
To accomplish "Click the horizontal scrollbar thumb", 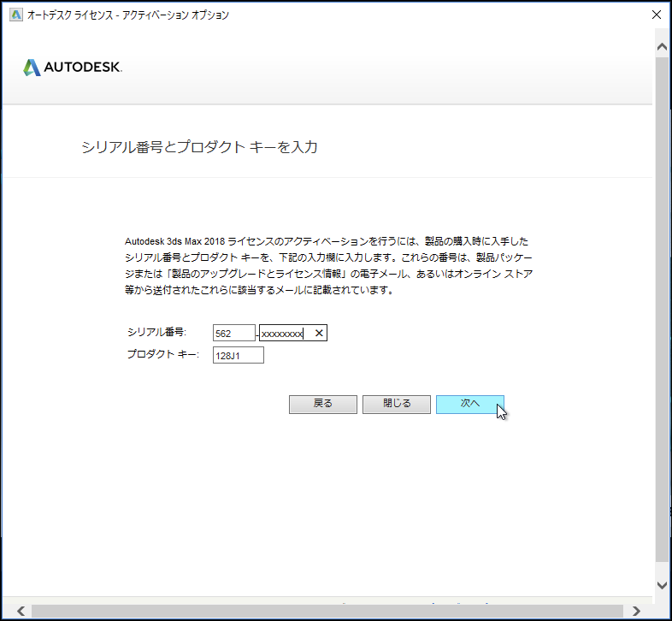I will pyautogui.click(x=327, y=611).
